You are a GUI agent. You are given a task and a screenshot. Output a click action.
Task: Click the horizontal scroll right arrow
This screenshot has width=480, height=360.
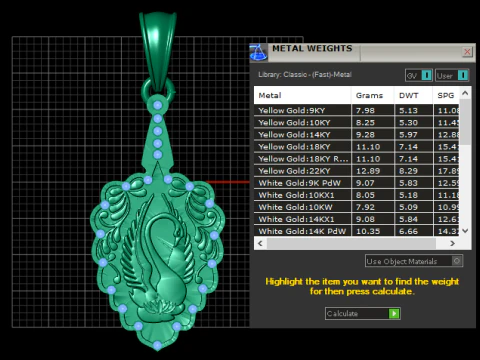point(452,243)
